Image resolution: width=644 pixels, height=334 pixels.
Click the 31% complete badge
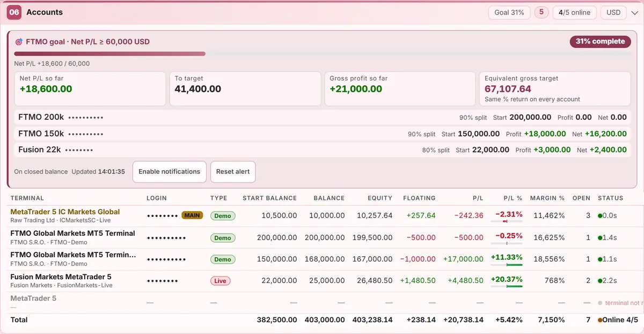pos(600,41)
